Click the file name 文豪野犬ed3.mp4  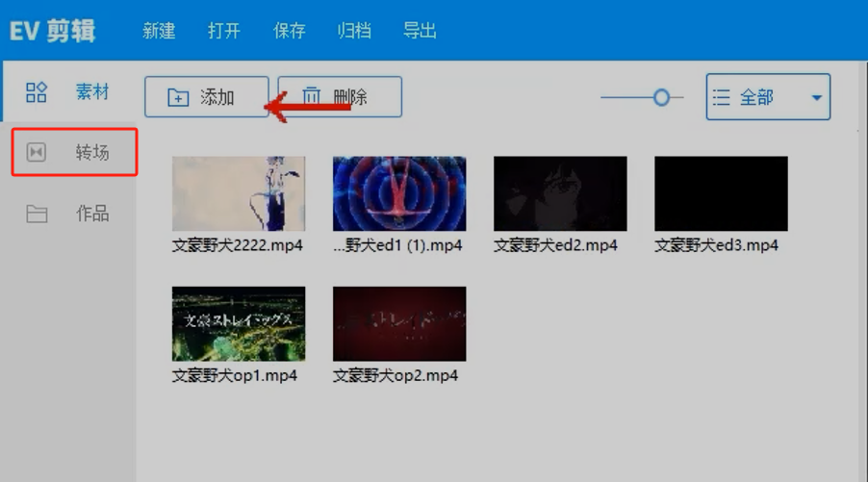pos(716,245)
